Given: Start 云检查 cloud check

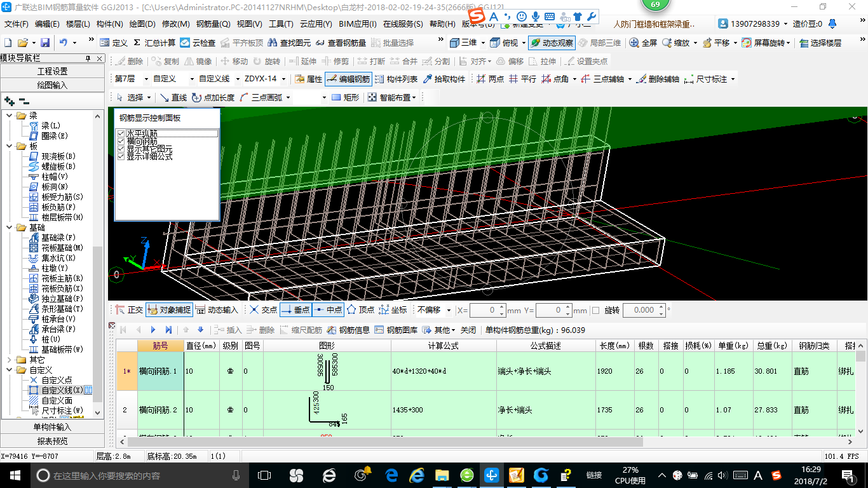Looking at the screenshot, I should 198,43.
